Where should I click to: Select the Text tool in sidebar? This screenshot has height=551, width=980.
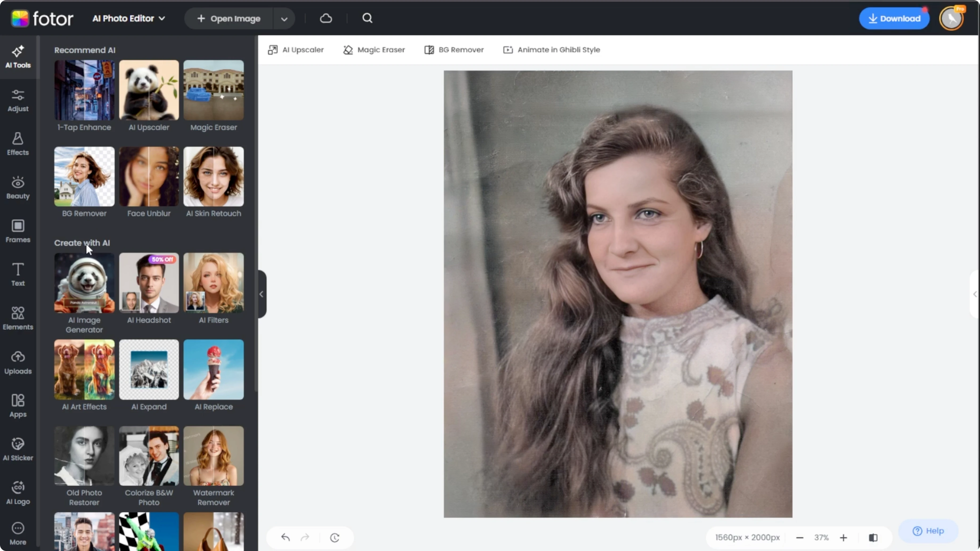coord(18,274)
